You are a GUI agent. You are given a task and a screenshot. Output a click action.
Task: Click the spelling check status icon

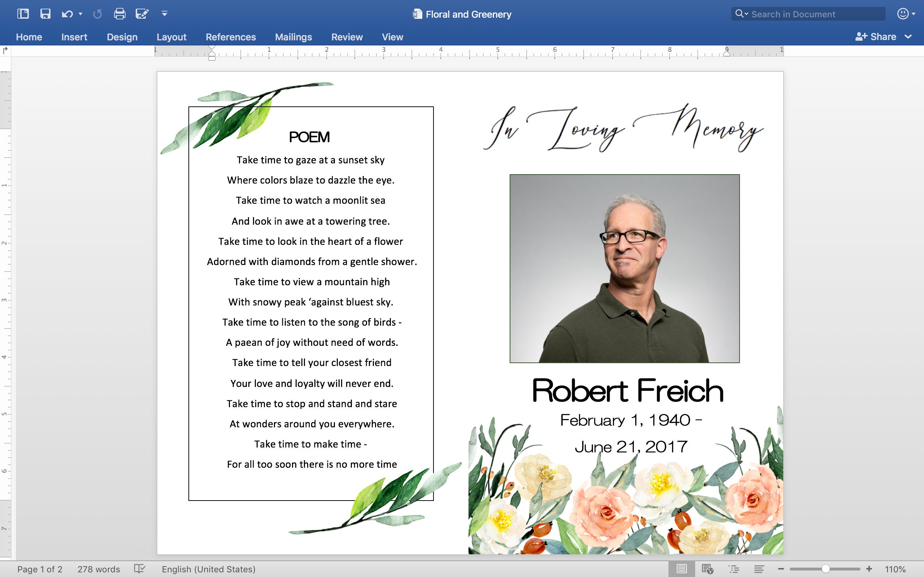click(x=139, y=569)
